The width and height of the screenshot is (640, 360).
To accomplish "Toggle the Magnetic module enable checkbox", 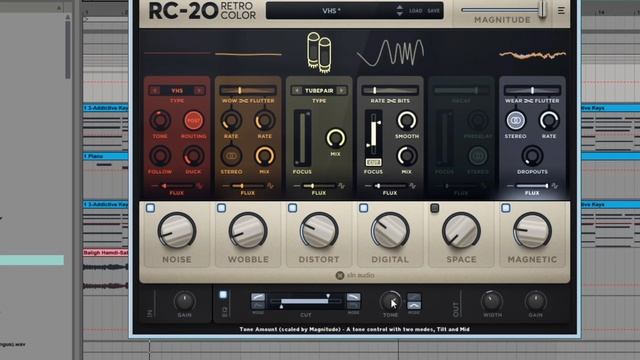I will coord(506,208).
